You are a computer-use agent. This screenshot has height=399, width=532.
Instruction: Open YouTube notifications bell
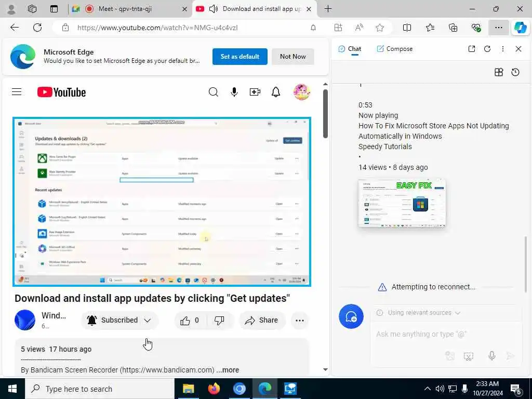pyautogui.click(x=276, y=92)
